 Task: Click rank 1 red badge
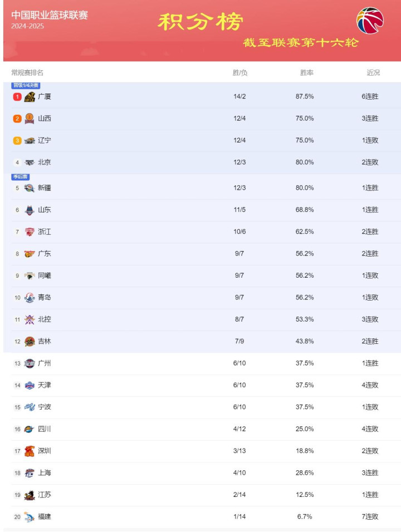tap(17, 97)
